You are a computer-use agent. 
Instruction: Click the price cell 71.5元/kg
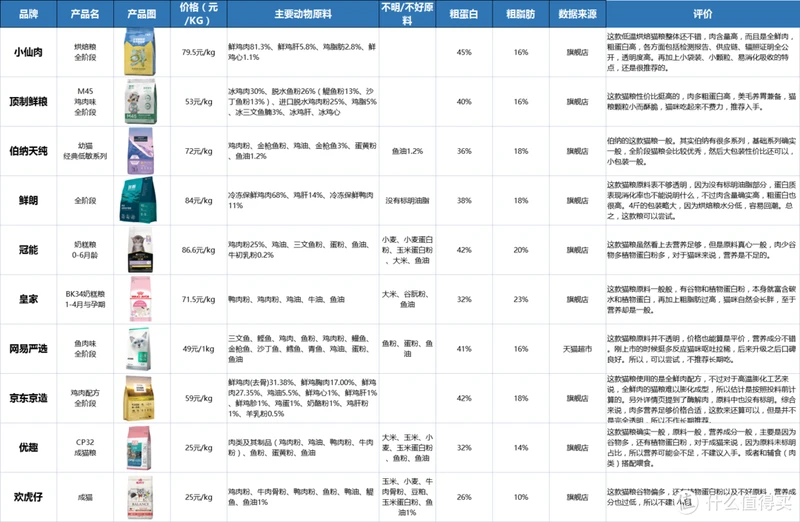click(199, 299)
